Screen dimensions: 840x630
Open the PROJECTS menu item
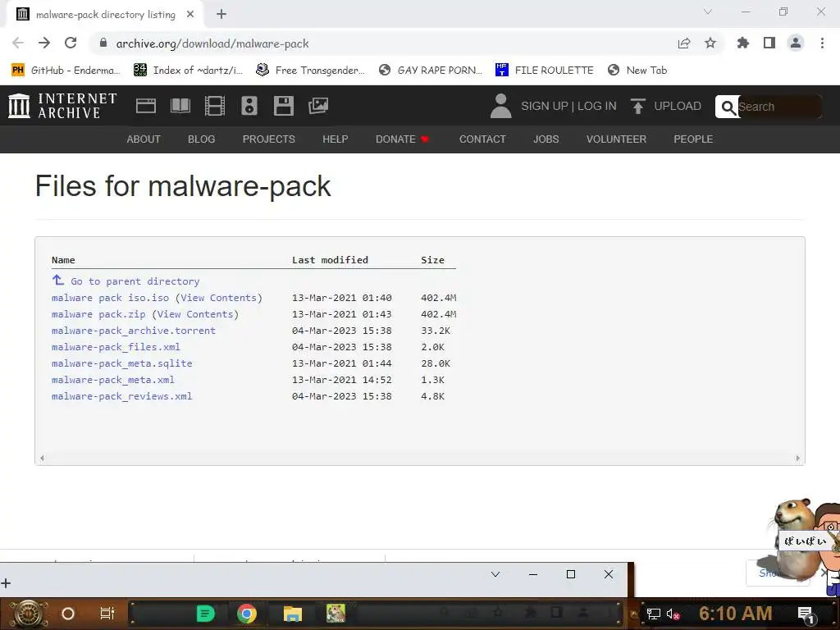coord(269,139)
